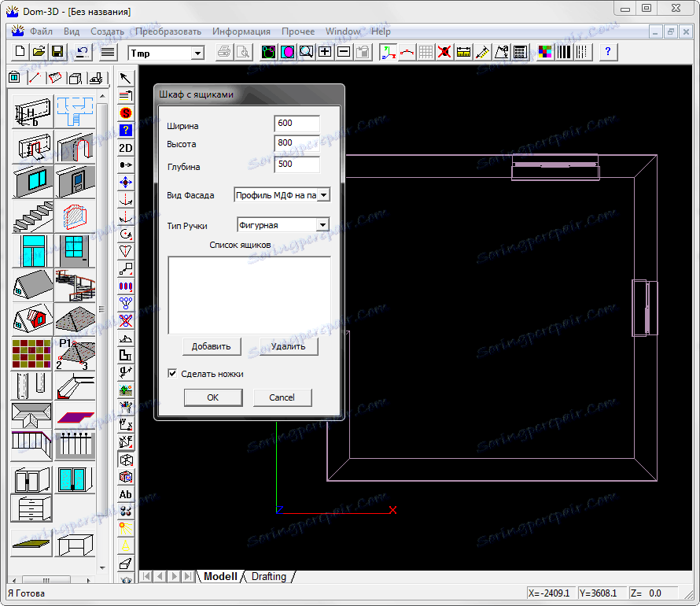Expand the 'Вид Фасада' dropdown

[322, 194]
